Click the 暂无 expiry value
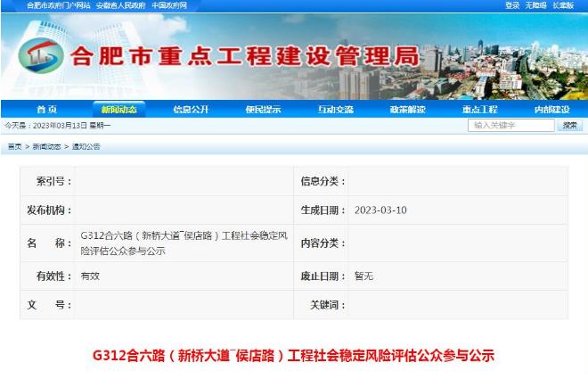Viewport: 588px width, 379px height. [363, 276]
